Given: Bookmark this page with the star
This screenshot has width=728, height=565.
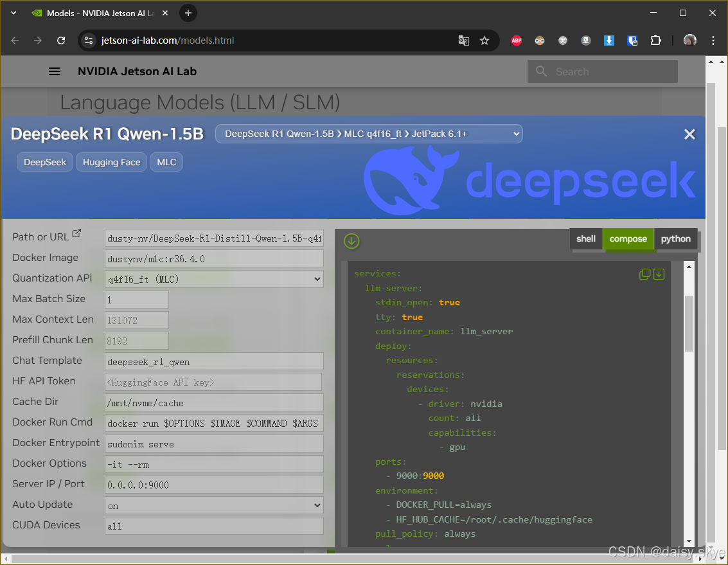Looking at the screenshot, I should [484, 40].
